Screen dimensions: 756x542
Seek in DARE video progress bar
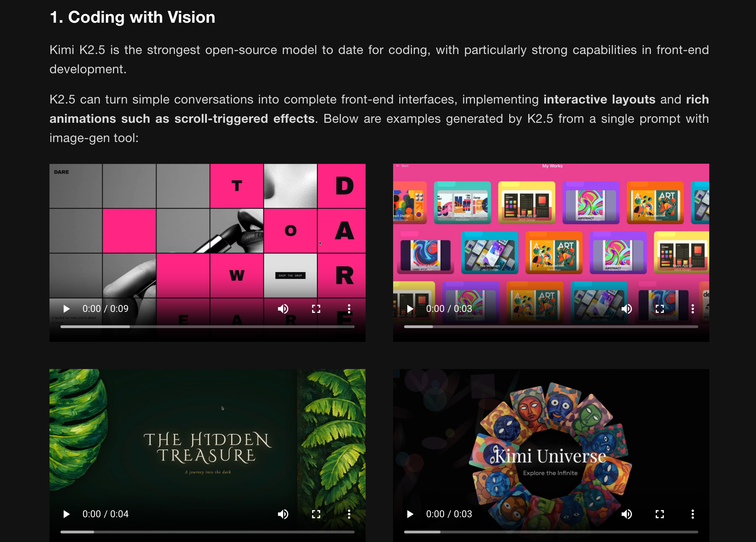pos(208,327)
